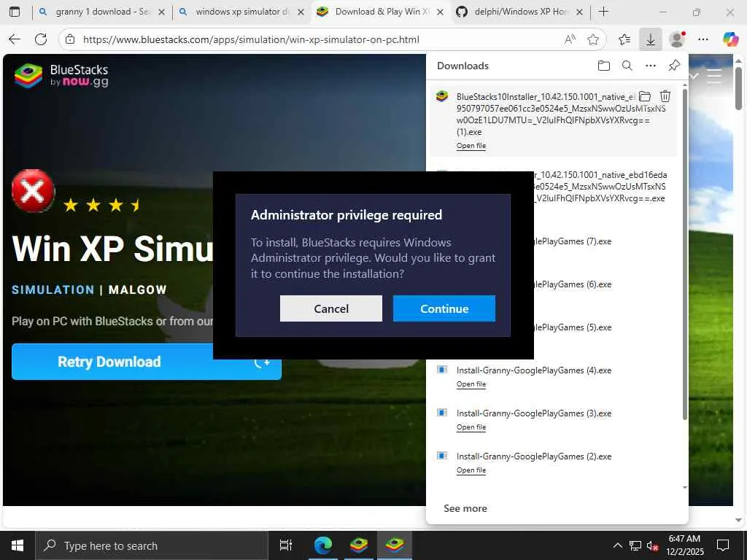Open the Copilot icon in Edge

pos(729,39)
